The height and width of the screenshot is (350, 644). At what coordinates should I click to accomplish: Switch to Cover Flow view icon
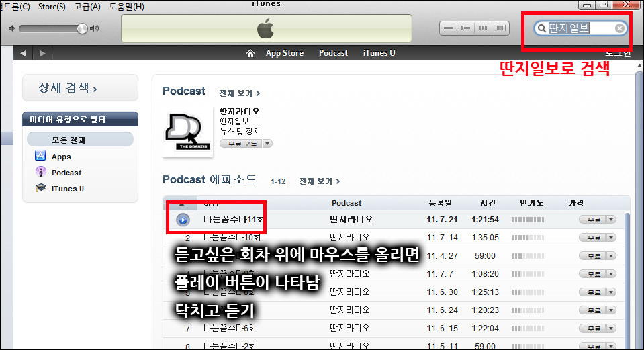(x=501, y=28)
